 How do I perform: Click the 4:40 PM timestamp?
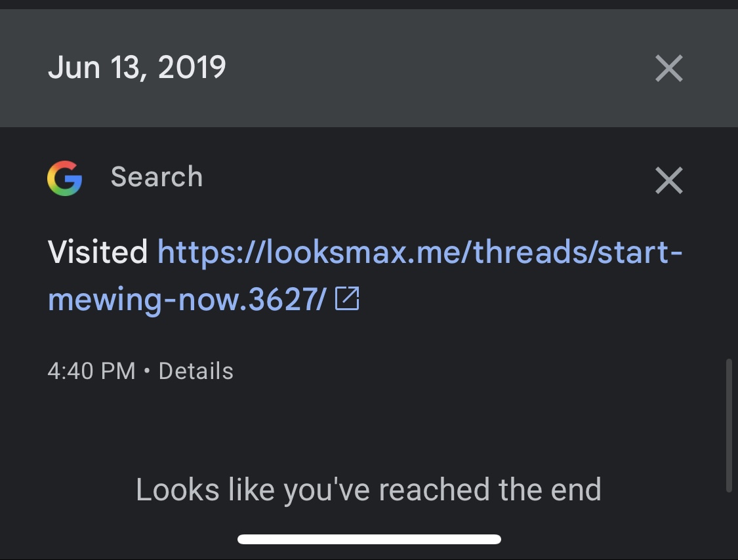pyautogui.click(x=91, y=371)
